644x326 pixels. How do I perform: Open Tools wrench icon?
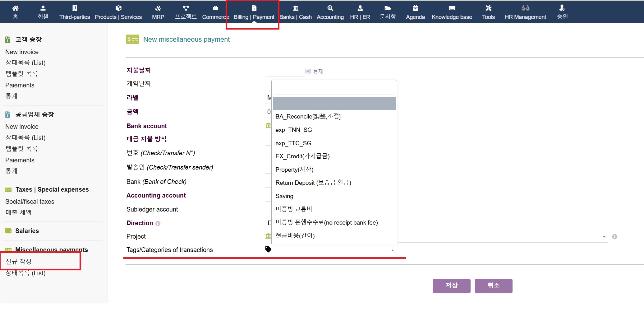(488, 8)
